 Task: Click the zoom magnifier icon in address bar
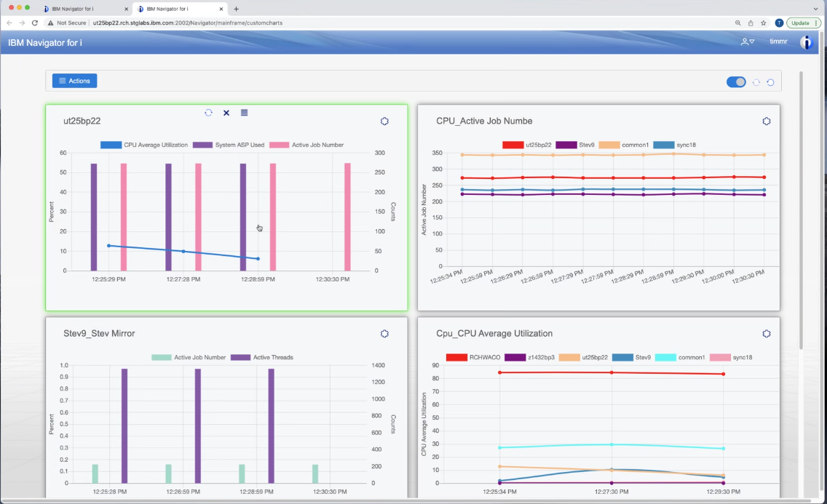[x=737, y=23]
